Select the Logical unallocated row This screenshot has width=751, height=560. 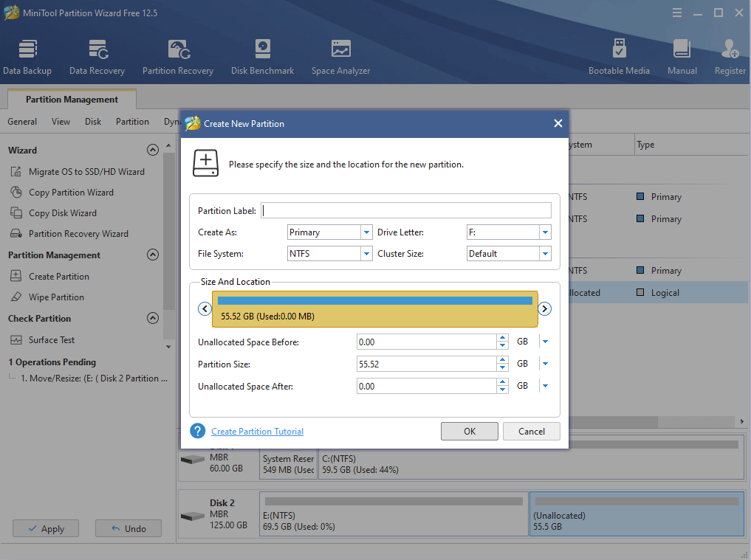pos(656,292)
